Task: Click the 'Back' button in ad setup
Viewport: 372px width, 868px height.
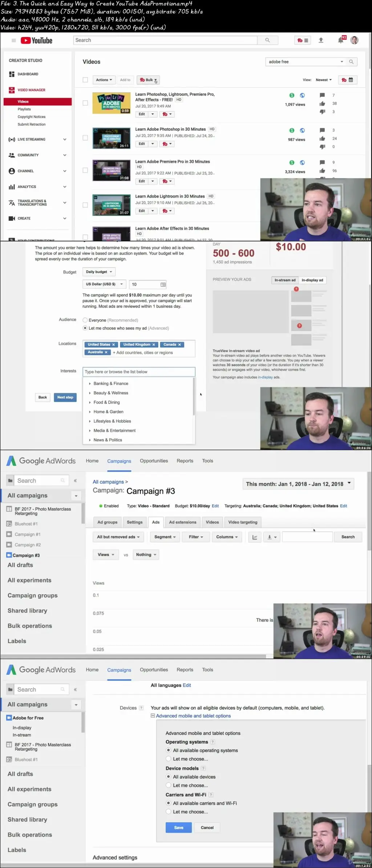Action: tap(43, 397)
